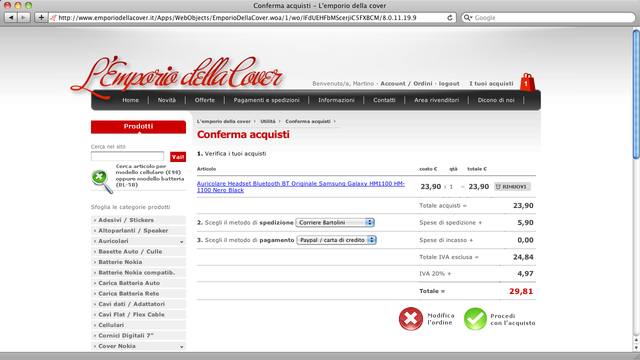Go back with browser back arrow
Screen dimensions: 640x360
[11, 18]
